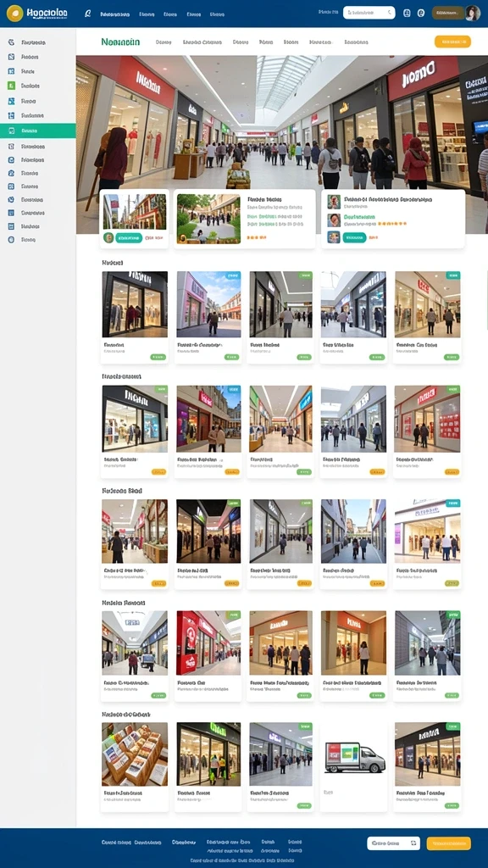The width and height of the screenshot is (488, 868).
Task: Open the boxed goods product thumbnail
Action: click(x=135, y=754)
